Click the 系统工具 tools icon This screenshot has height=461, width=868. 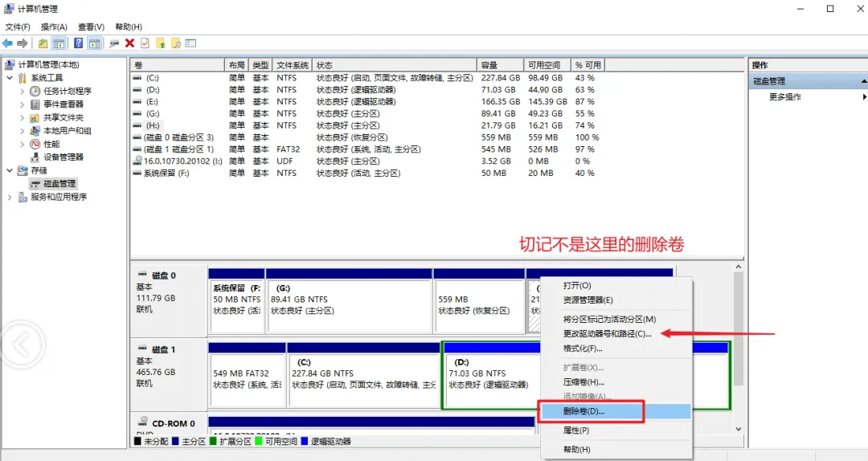point(23,78)
